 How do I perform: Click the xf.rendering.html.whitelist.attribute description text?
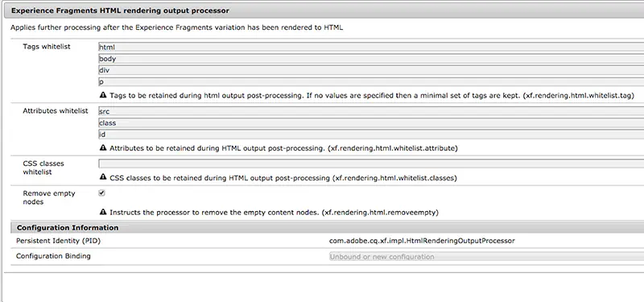click(x=283, y=148)
